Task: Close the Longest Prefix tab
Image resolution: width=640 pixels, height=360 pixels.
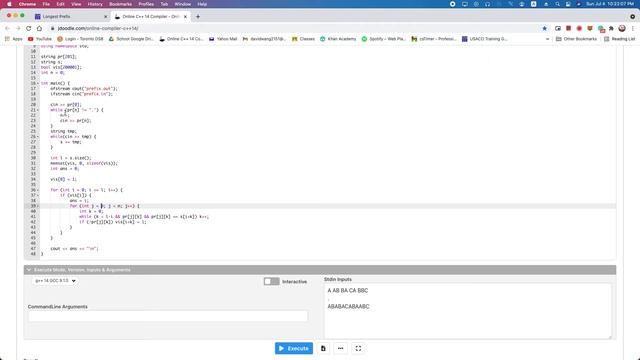Action: [x=106, y=17]
